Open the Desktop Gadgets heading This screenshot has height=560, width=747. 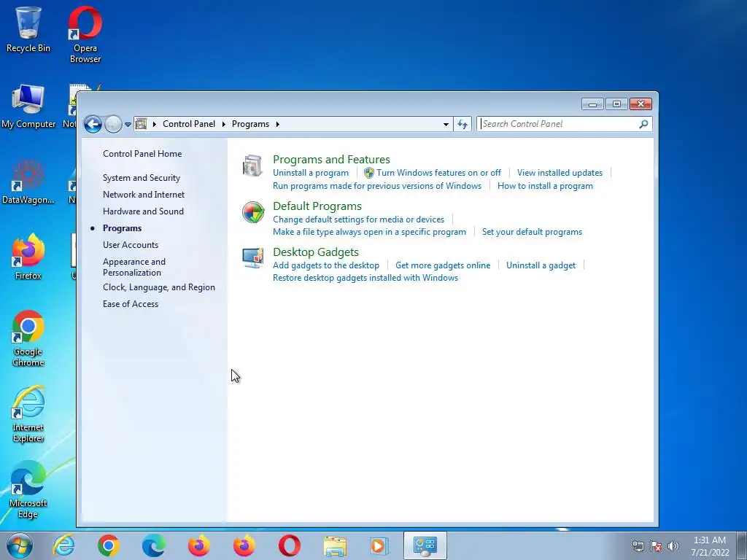[x=315, y=252]
